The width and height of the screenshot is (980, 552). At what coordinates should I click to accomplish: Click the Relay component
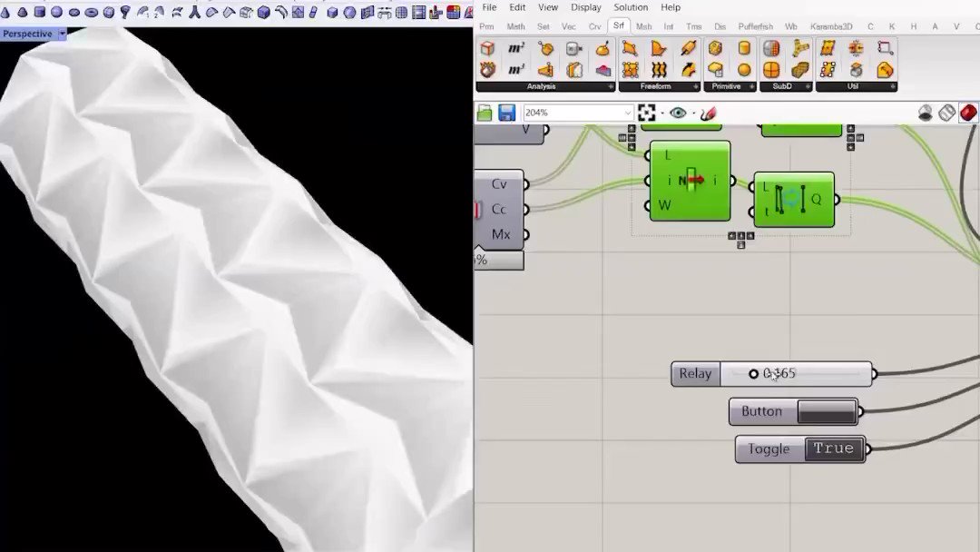point(694,373)
